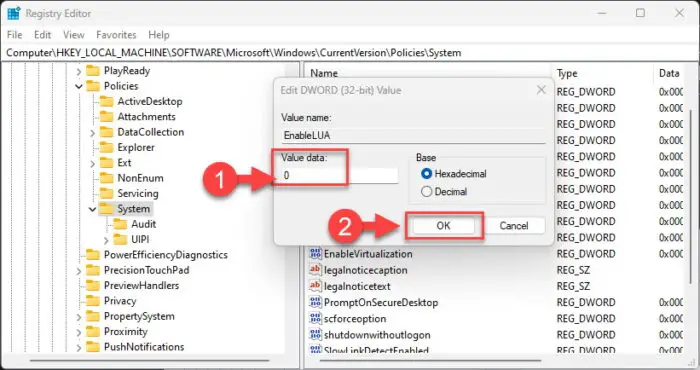Click the legalnoticecaption string value icon
The width and height of the screenshot is (700, 370).
click(315, 270)
